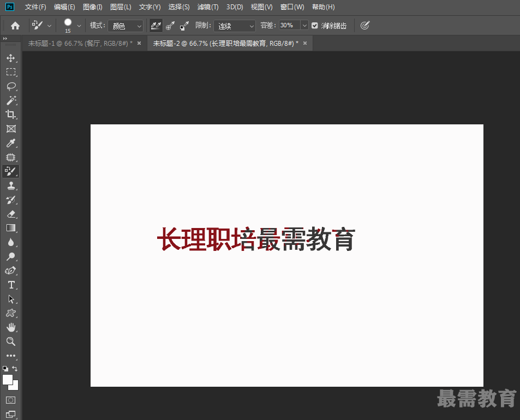Select the Crop tool

pos(10,115)
